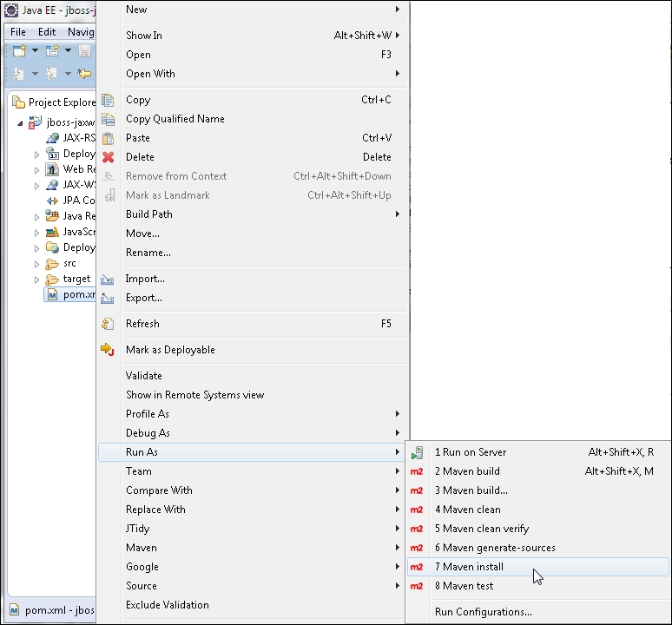The height and width of the screenshot is (625, 672).
Task: Open the dropdown arrow next to New wizard icon
Action: point(35,50)
